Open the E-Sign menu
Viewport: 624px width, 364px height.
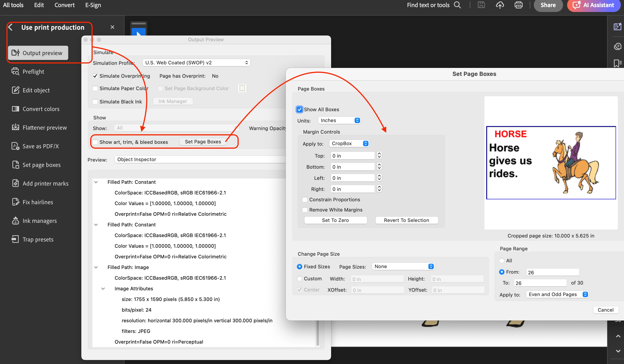click(93, 5)
